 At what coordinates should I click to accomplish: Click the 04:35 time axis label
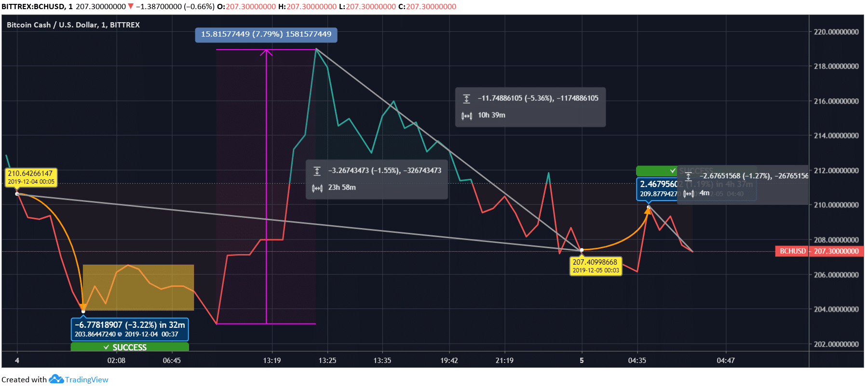[637, 361]
